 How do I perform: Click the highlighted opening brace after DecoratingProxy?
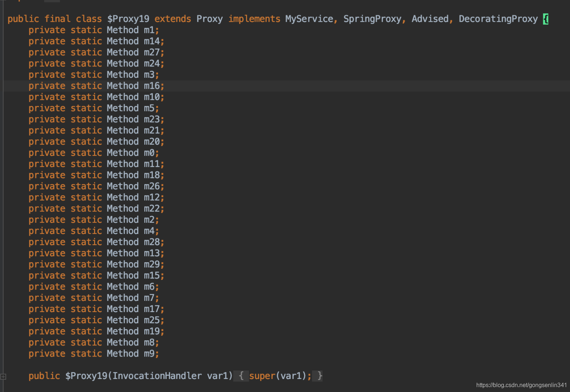545,19
